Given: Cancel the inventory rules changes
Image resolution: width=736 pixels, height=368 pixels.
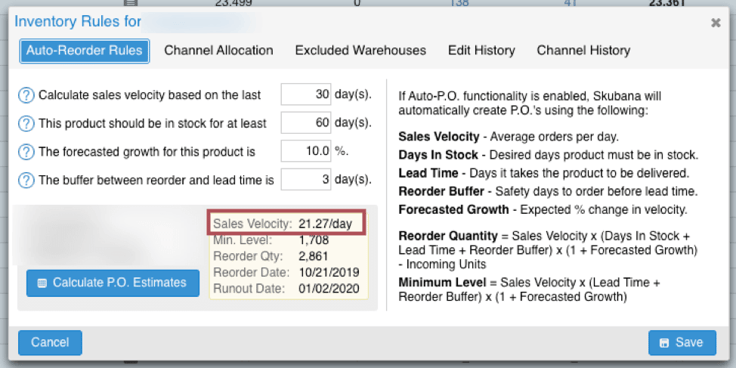Looking at the screenshot, I should (x=50, y=343).
